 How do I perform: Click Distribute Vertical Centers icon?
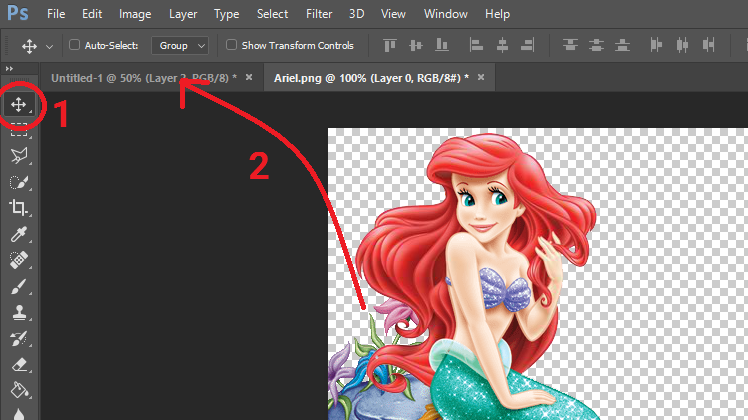596,45
